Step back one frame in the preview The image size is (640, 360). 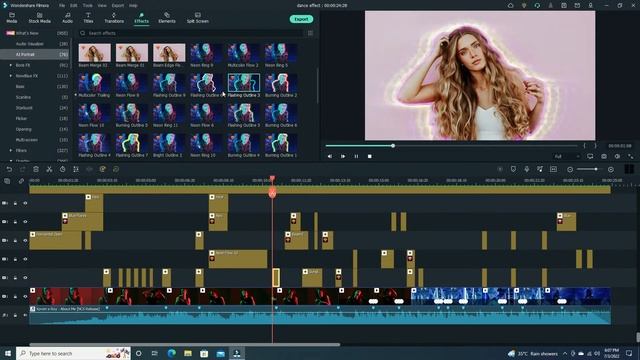click(329, 156)
